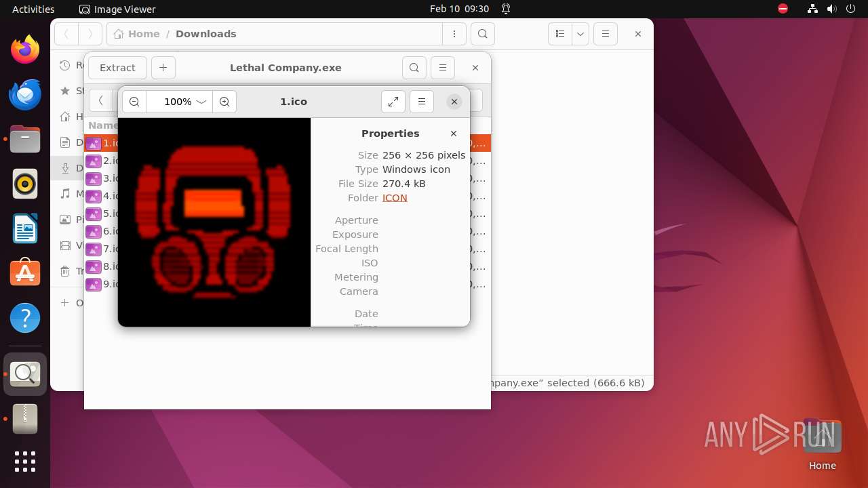Viewport: 868px width, 488px height.
Task: Go back in the Files window
Action: 66,34
